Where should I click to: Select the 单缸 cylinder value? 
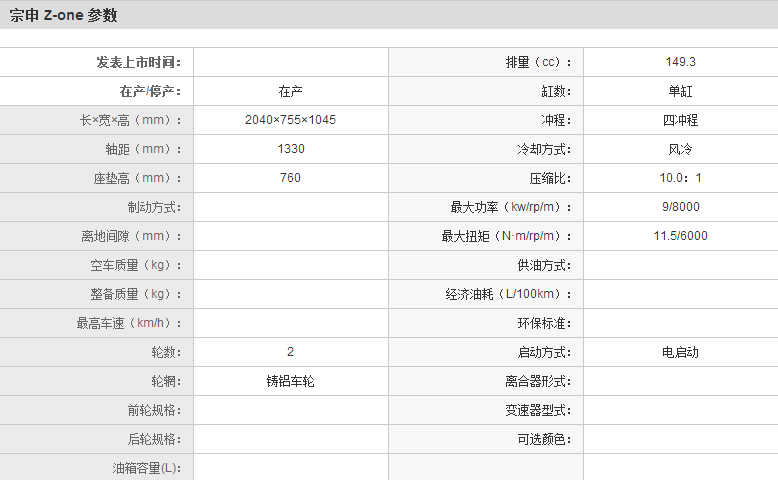[680, 91]
